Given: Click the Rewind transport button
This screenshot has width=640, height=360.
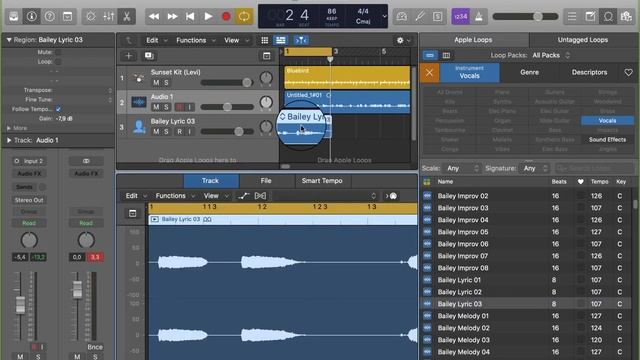Looking at the screenshot, I should pos(154,16).
